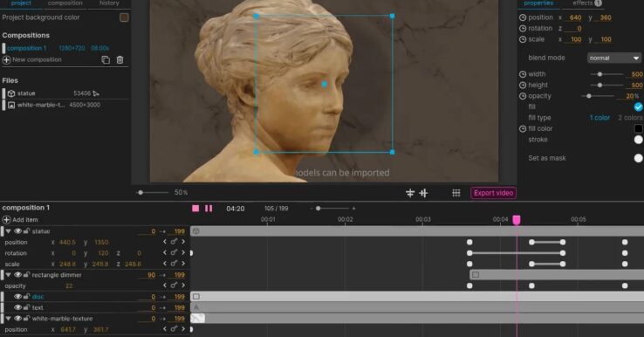Open the history tab
The width and height of the screenshot is (644, 337).
coord(109,3)
